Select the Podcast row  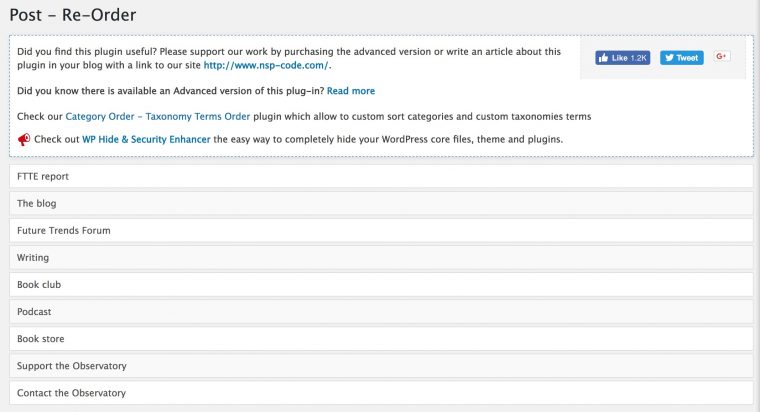pos(381,312)
